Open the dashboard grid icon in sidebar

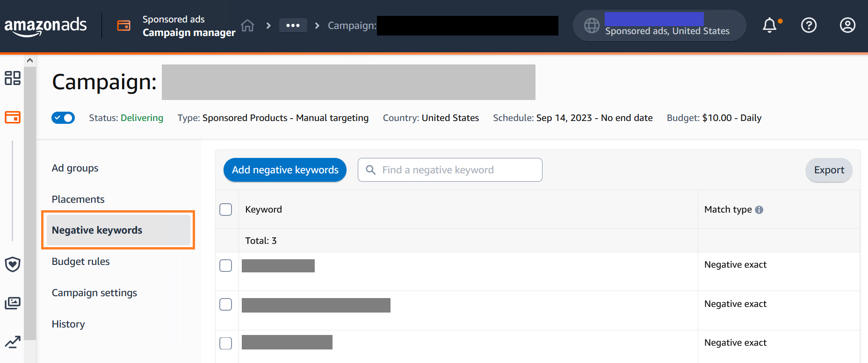coord(13,78)
